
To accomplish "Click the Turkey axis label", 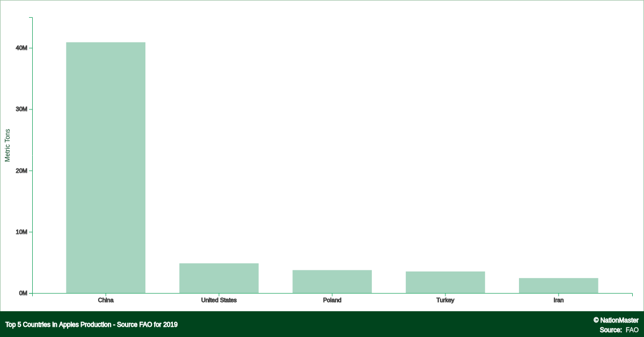I will (x=446, y=301).
